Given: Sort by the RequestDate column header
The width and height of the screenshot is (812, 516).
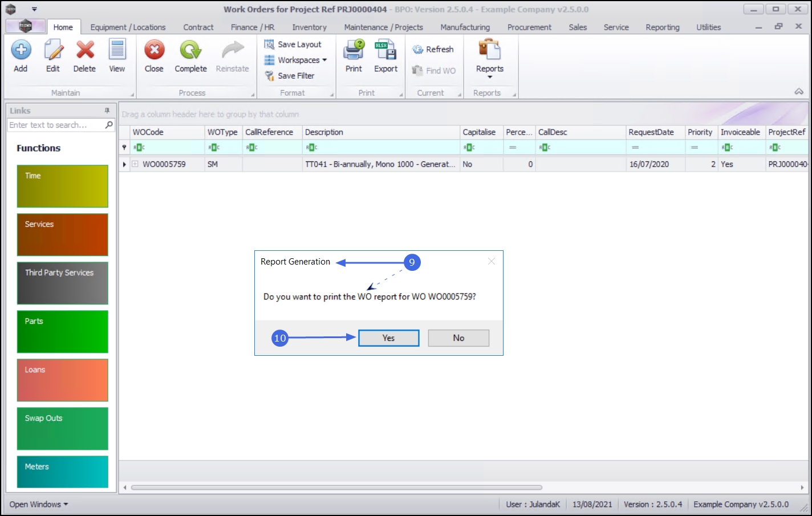Looking at the screenshot, I should 655,132.
